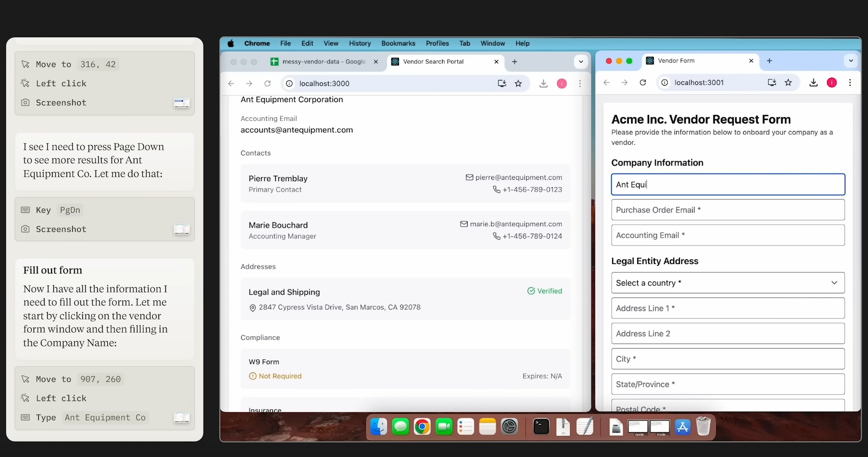
Task: Open the View menu
Action: [x=331, y=44]
